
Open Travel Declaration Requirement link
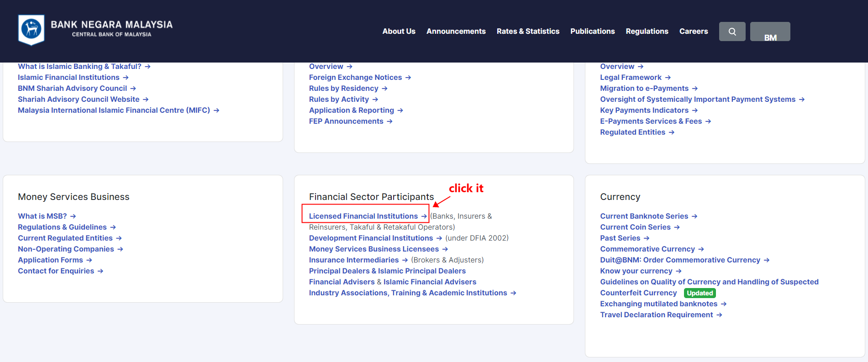(661, 315)
